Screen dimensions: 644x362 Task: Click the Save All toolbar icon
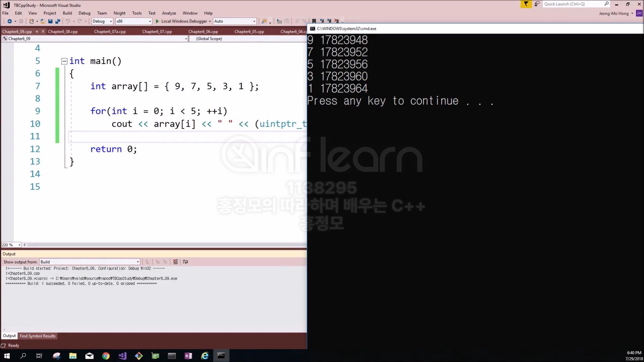(x=58, y=21)
